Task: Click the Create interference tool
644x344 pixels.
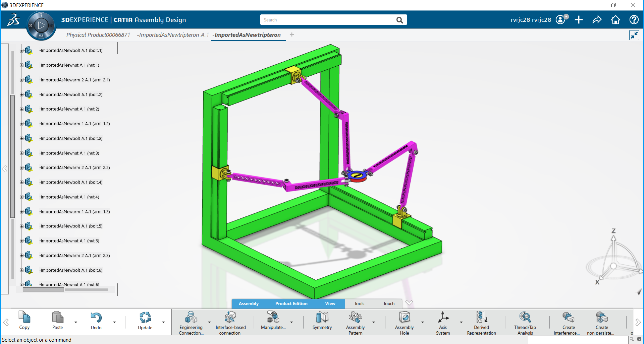Action: click(x=568, y=317)
